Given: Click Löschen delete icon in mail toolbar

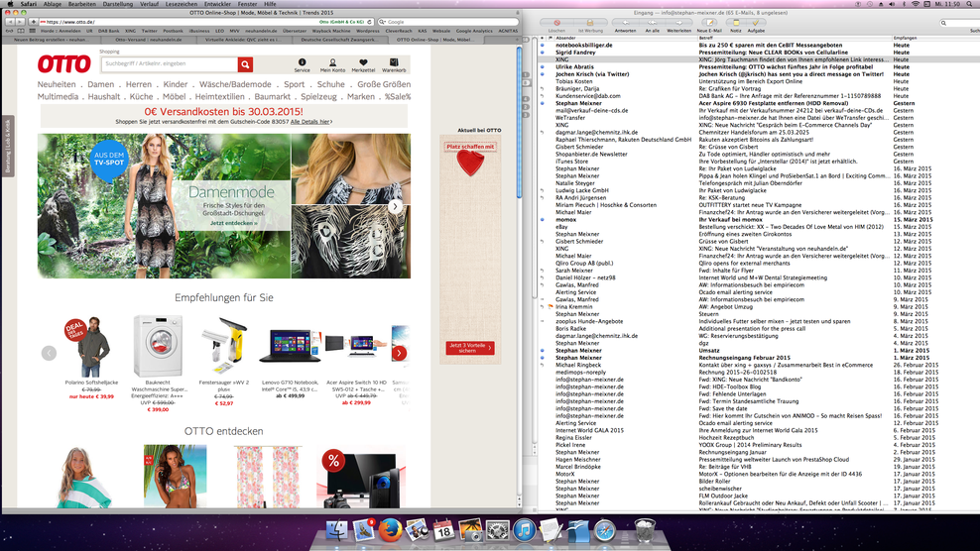Looking at the screenshot, I should point(556,23).
